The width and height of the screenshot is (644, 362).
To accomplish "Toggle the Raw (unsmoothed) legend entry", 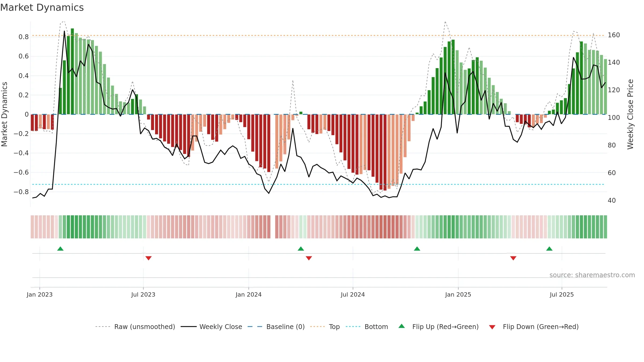I will coord(135,327).
